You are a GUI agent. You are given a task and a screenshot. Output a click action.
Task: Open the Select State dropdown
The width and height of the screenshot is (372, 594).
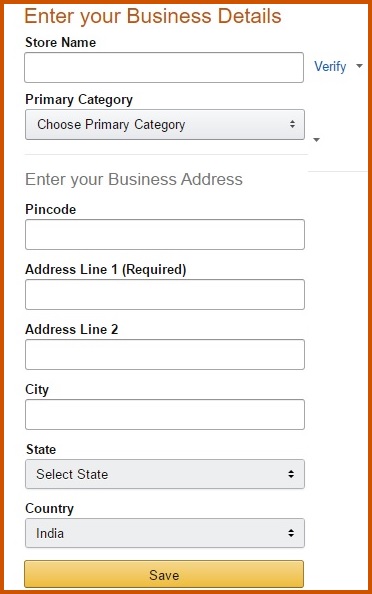165,474
